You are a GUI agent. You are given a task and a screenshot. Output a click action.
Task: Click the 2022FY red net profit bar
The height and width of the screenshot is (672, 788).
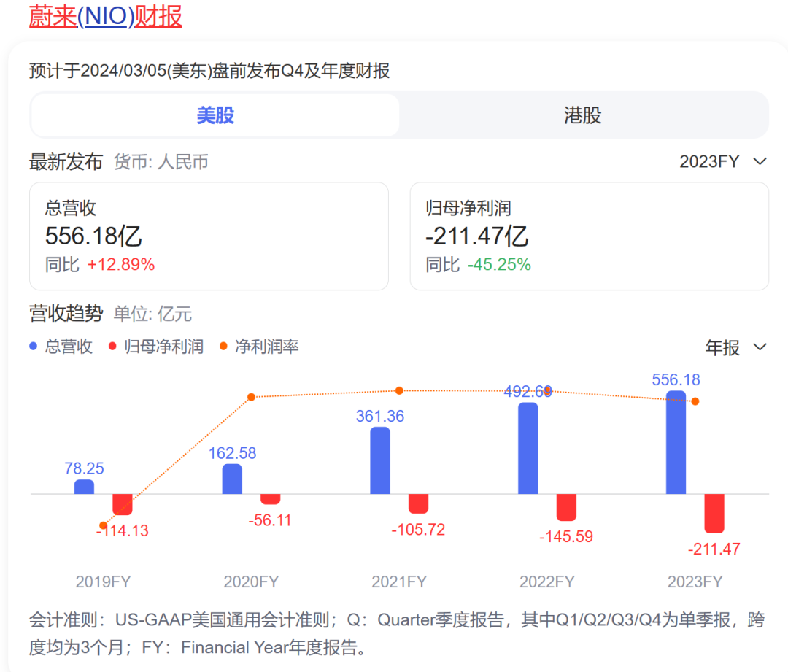566,507
